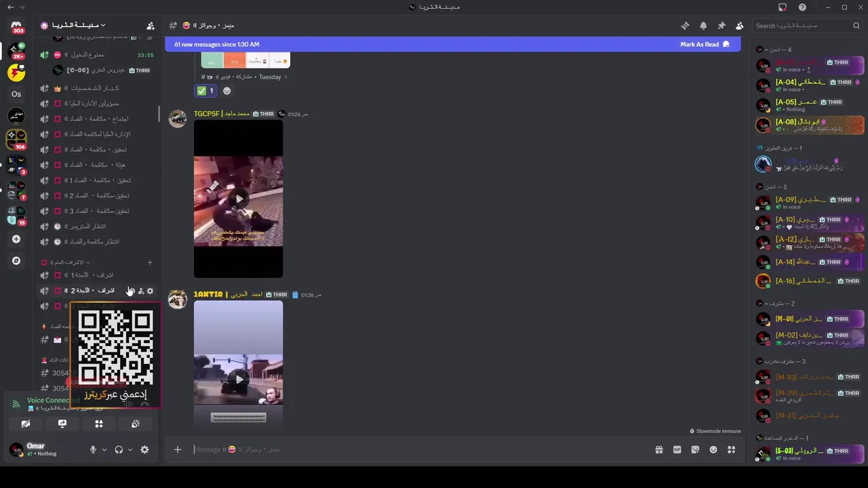Share your screen button in voice panel

[62, 424]
